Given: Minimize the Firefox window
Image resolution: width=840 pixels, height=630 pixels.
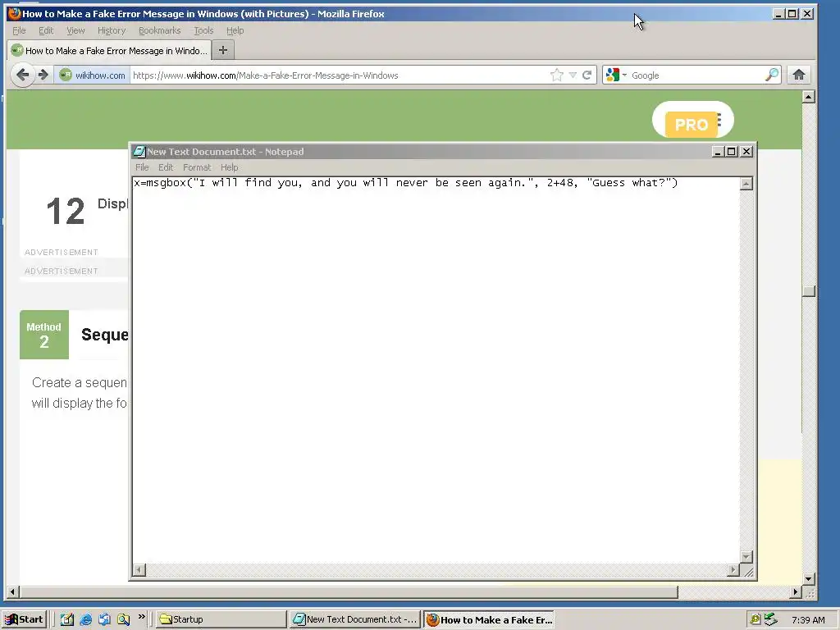Looking at the screenshot, I should coord(778,13).
